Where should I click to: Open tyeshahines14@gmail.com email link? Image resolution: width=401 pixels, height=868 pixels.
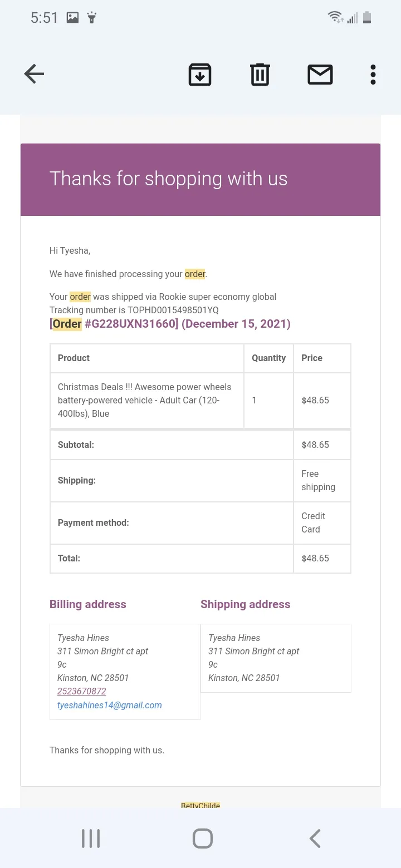(110, 705)
